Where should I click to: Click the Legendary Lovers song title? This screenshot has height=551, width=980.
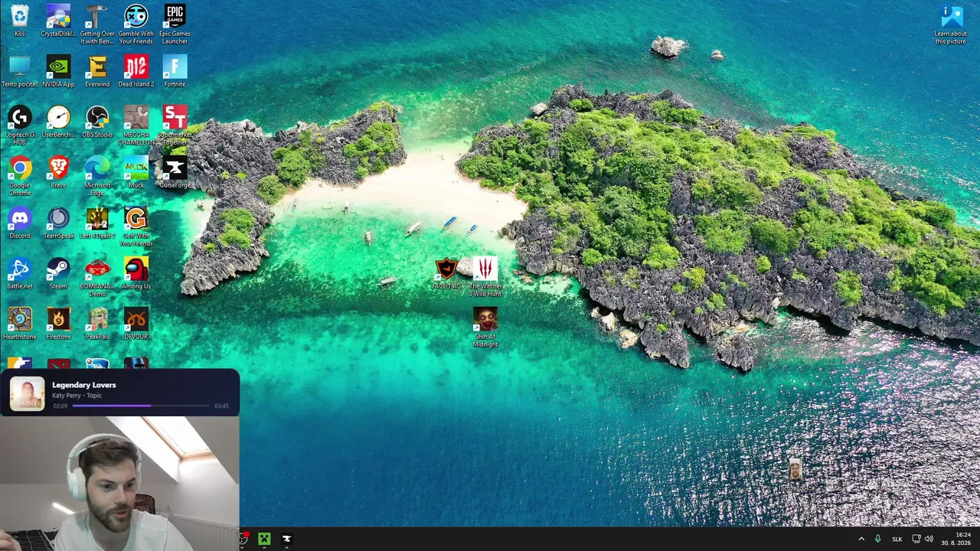pyautogui.click(x=84, y=385)
